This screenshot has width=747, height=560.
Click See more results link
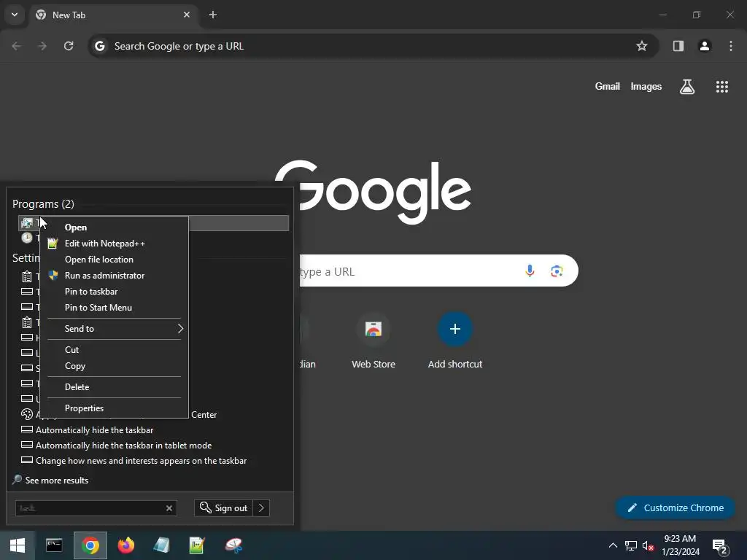(x=56, y=481)
